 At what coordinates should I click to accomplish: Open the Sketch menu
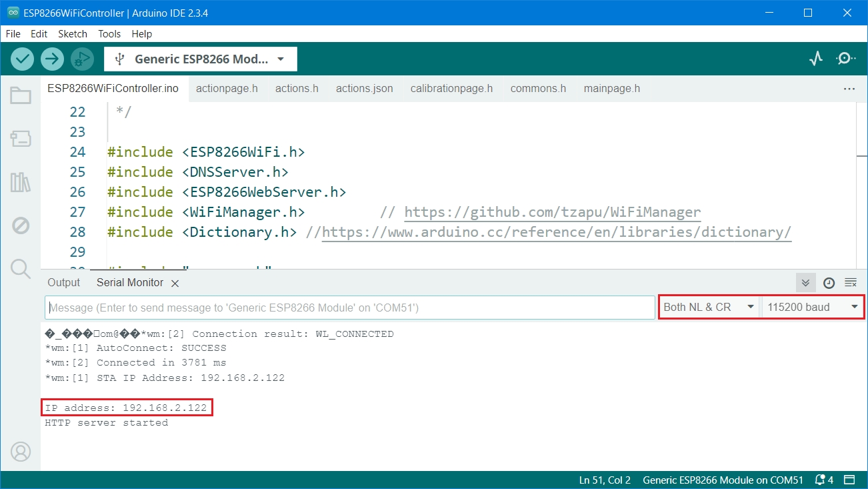73,34
